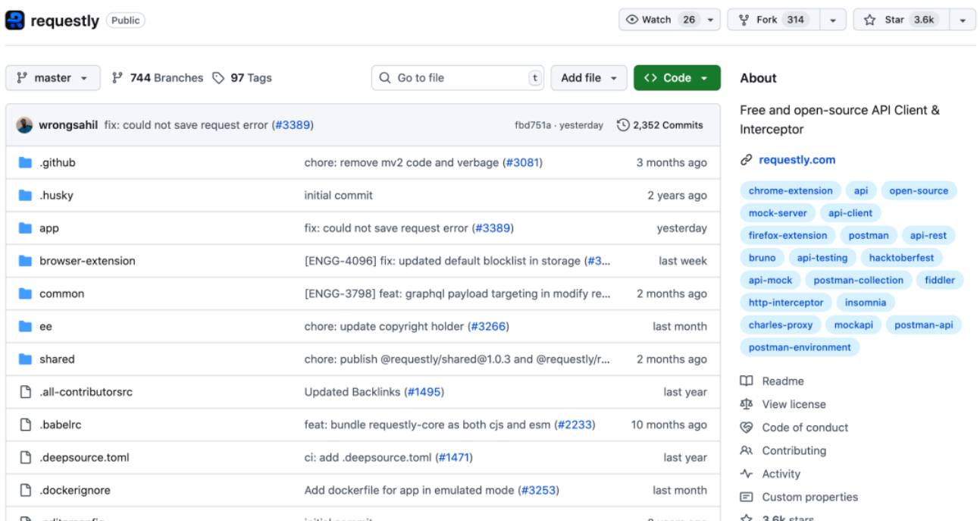Viewport: 980px width, 521px height.
Task: Click the requestly repository logo icon
Action: click(15, 20)
